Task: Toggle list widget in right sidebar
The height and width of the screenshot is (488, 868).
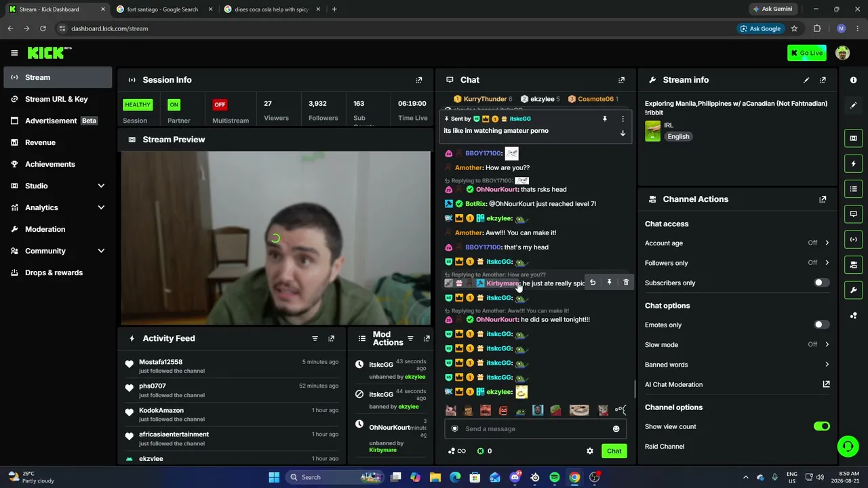Action: [x=853, y=189]
